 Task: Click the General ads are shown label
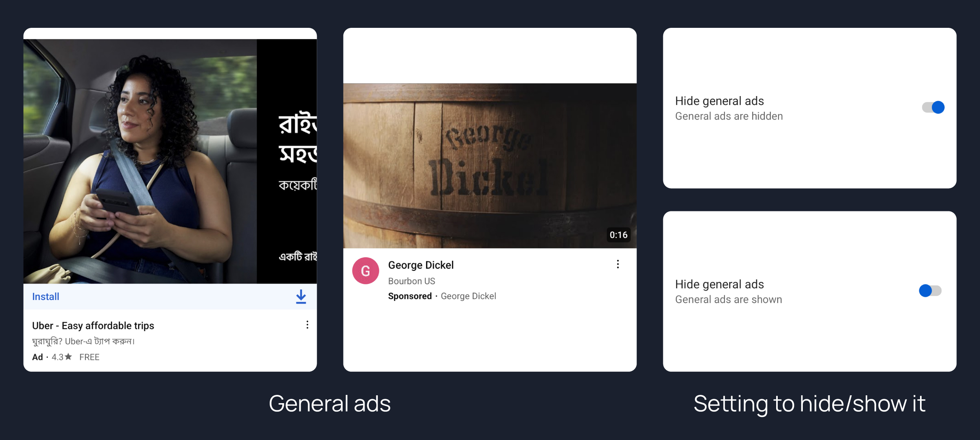[x=728, y=299]
